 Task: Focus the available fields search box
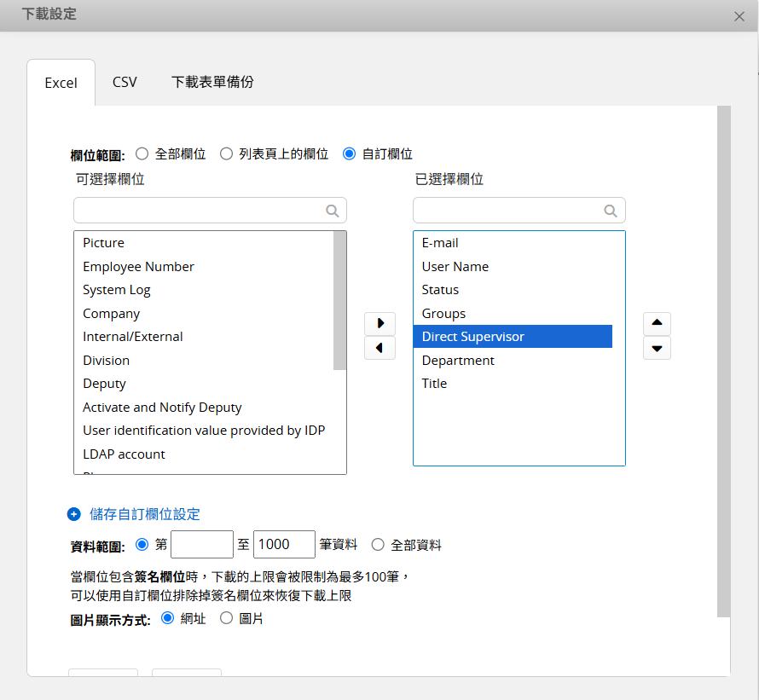tap(210, 211)
